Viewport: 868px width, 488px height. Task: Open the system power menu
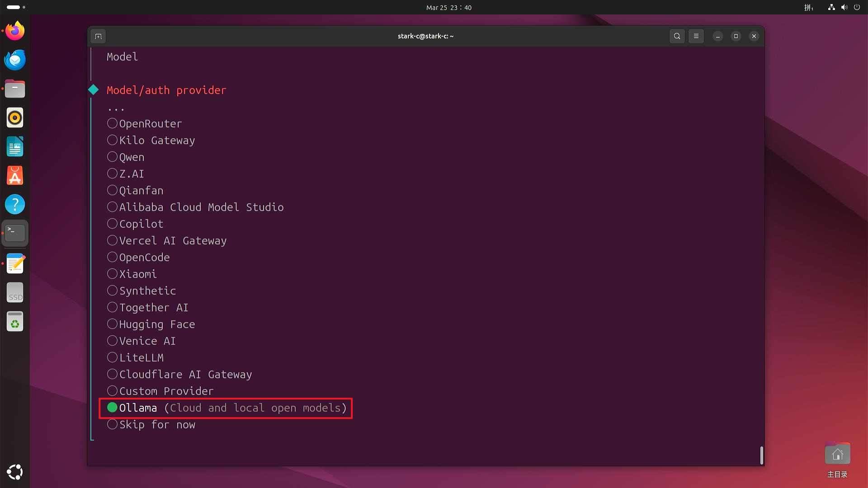point(857,7)
